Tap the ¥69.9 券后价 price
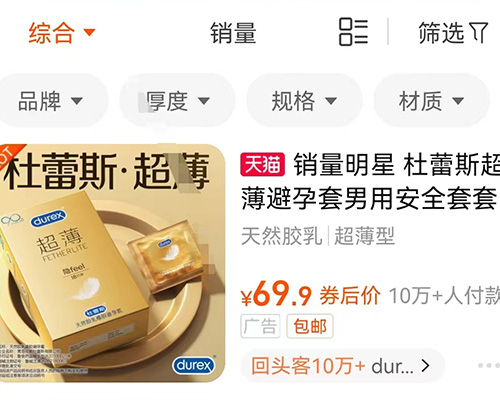The height and width of the screenshot is (400, 500). click(x=310, y=295)
